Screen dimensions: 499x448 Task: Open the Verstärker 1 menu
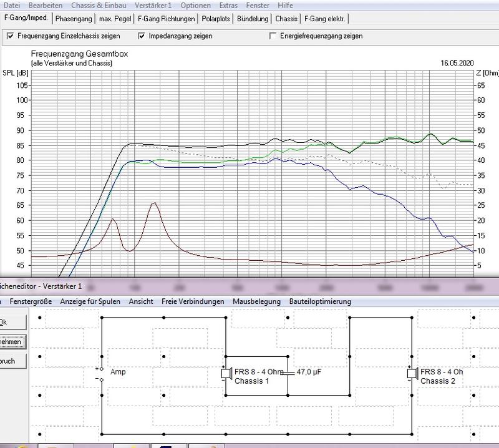(153, 5)
